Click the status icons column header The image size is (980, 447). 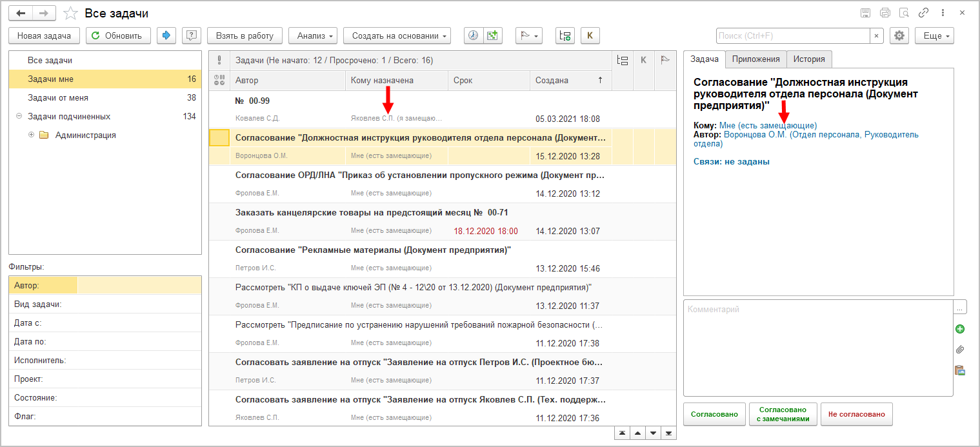pos(219,80)
